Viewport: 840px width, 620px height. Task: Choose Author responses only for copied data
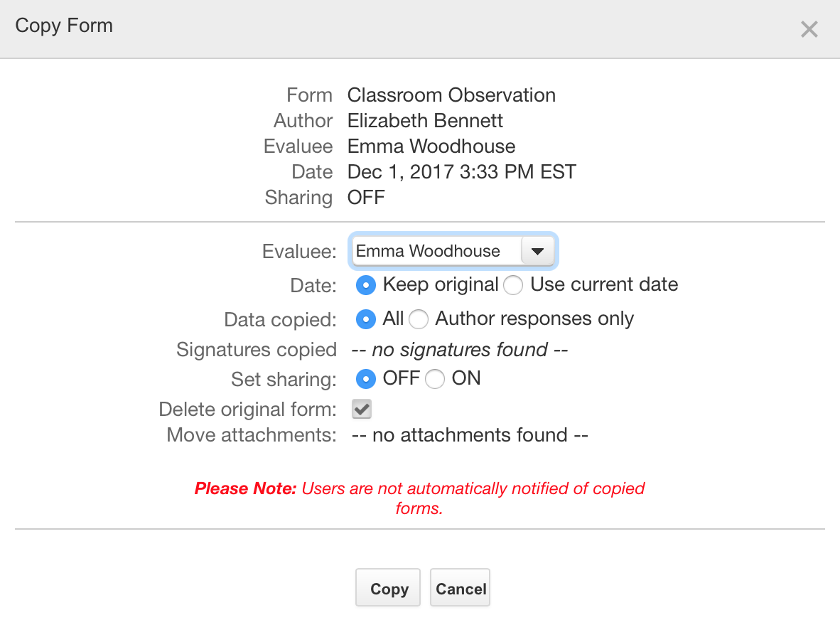click(x=419, y=319)
